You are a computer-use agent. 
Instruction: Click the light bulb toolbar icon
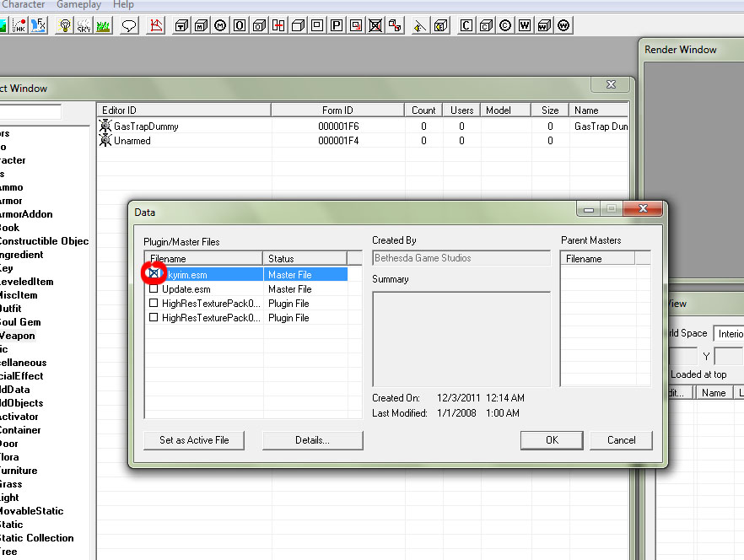coord(65,25)
